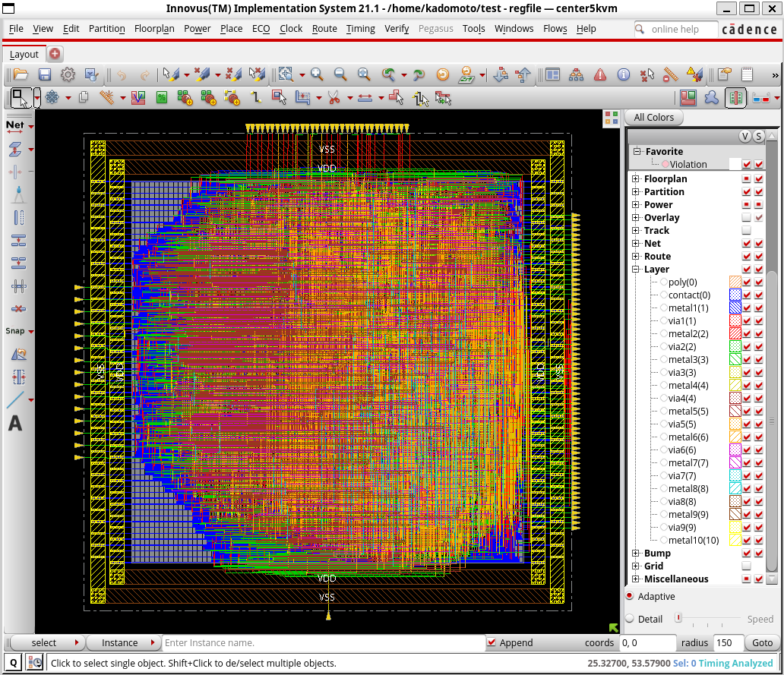Enable the Track visibility checkbox

click(747, 230)
